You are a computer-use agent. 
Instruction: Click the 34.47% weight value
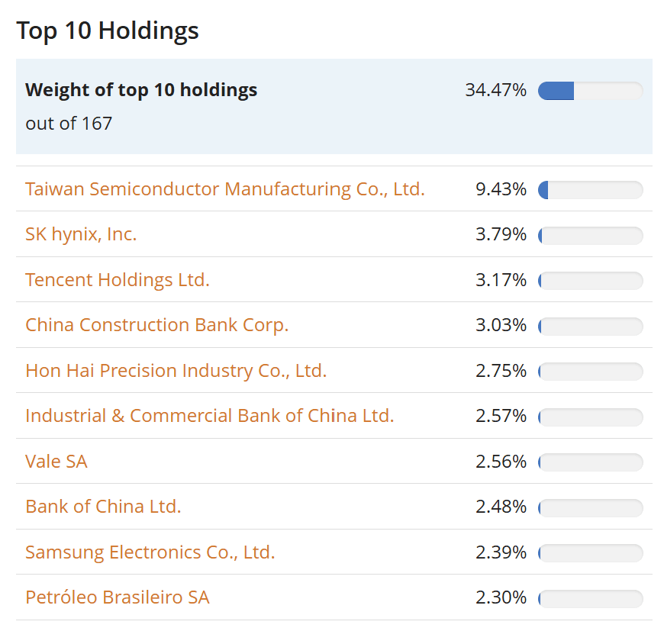point(498,90)
